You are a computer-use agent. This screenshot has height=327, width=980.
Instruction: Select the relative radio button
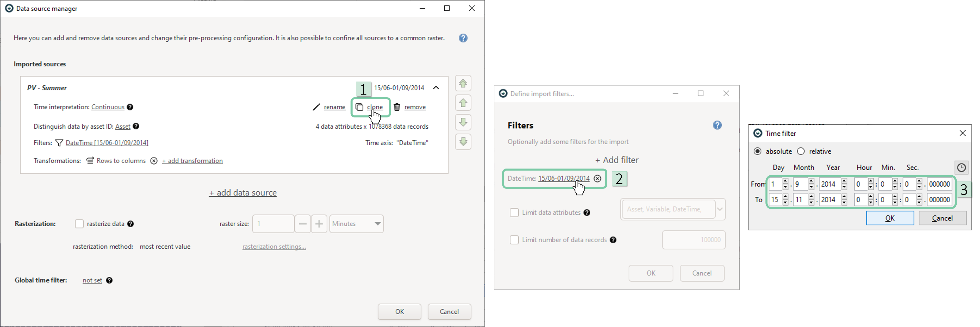click(801, 151)
